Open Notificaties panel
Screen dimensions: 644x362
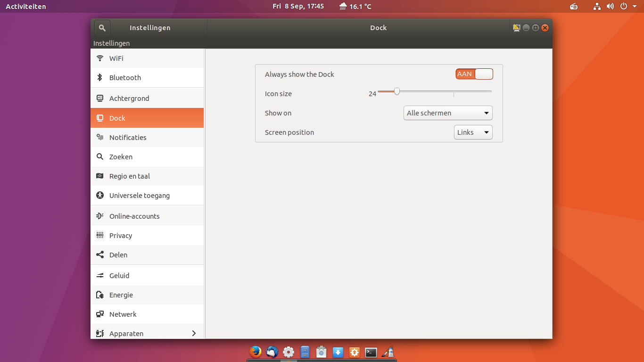tap(147, 138)
